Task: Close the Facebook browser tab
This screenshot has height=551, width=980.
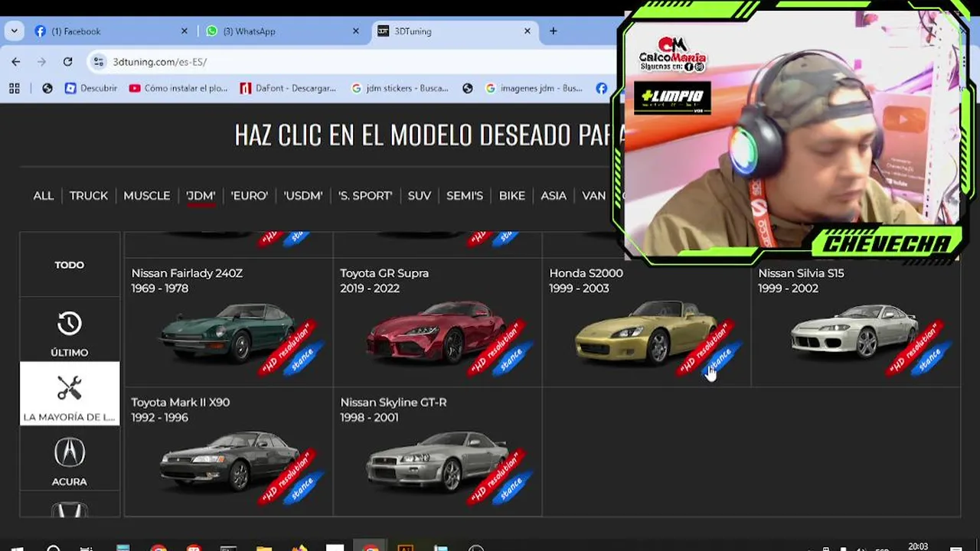Action: [184, 31]
